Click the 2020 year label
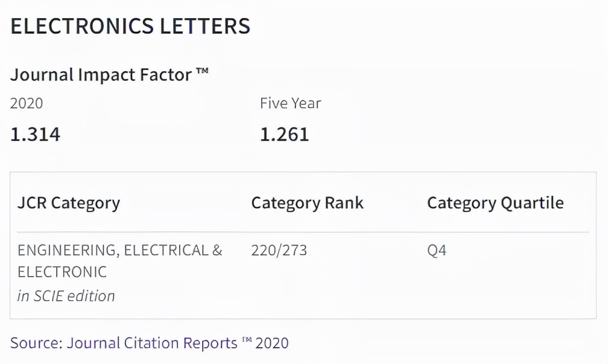Image resolution: width=608 pixels, height=364 pixels. pos(27,103)
